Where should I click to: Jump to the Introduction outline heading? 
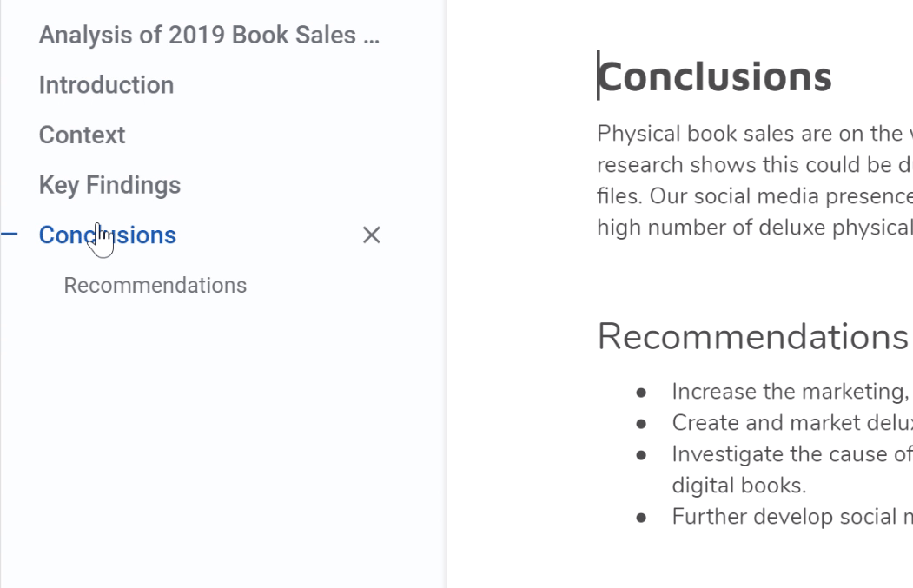(106, 85)
